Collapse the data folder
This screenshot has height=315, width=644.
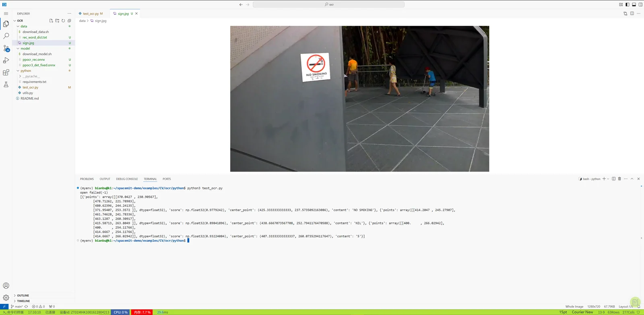point(18,26)
